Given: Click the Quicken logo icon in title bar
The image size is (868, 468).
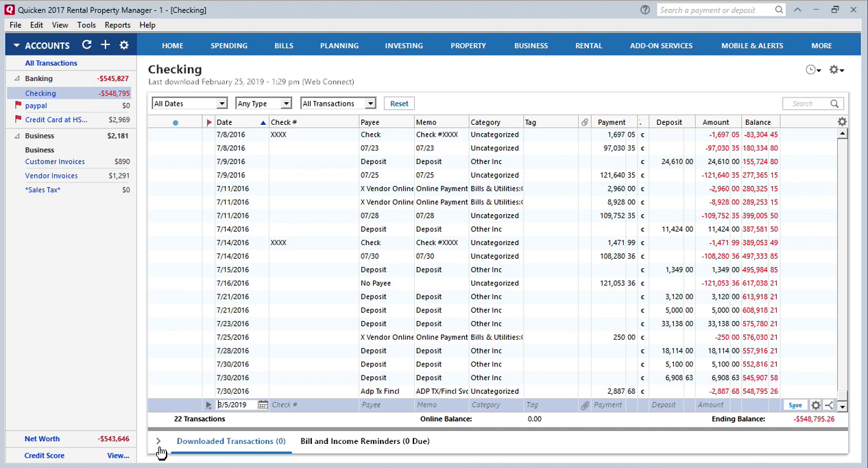Looking at the screenshot, I should click(9, 10).
